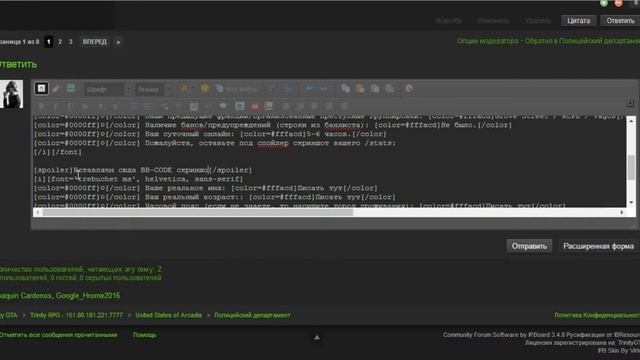Open Политика Конфиденциальности link
Image resolution: width=640 pixels, height=360 pixels.
click(597, 315)
